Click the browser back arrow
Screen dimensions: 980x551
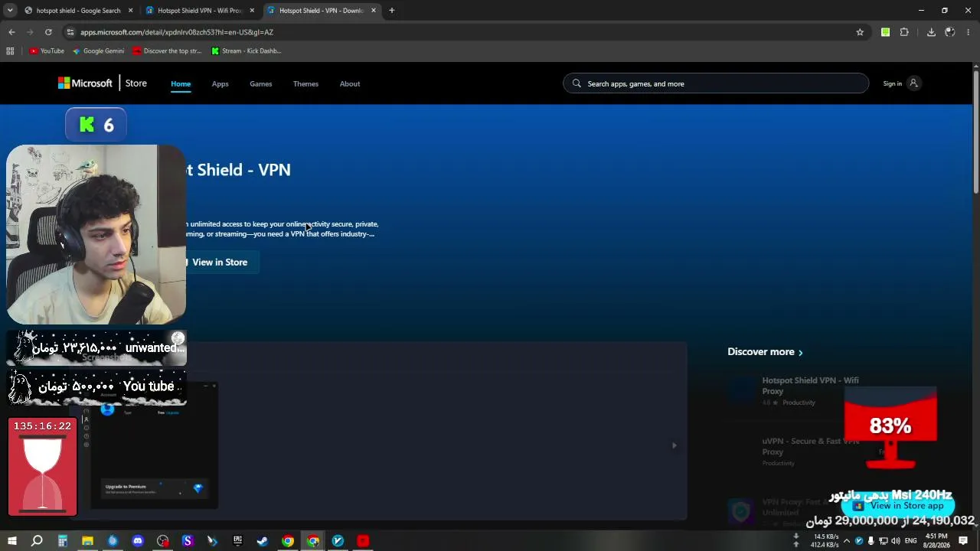(11, 32)
